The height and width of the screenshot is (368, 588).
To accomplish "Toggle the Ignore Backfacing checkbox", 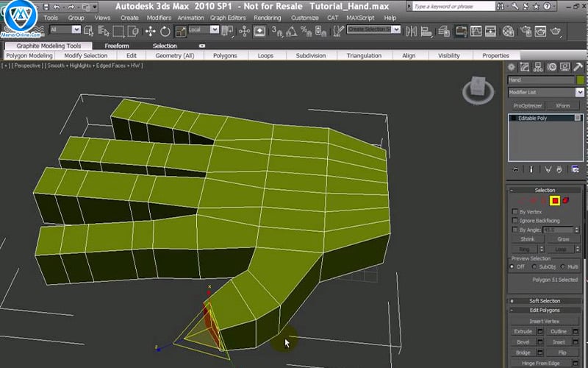I will pos(514,221).
